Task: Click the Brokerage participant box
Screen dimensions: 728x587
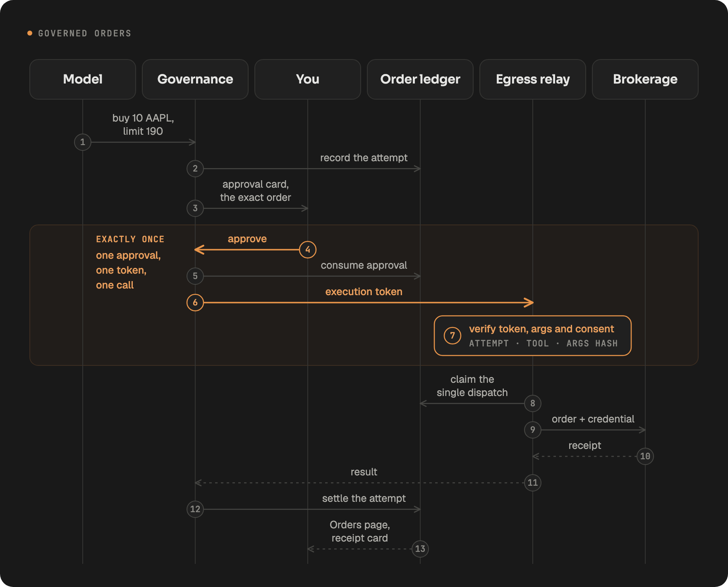Action: [645, 79]
